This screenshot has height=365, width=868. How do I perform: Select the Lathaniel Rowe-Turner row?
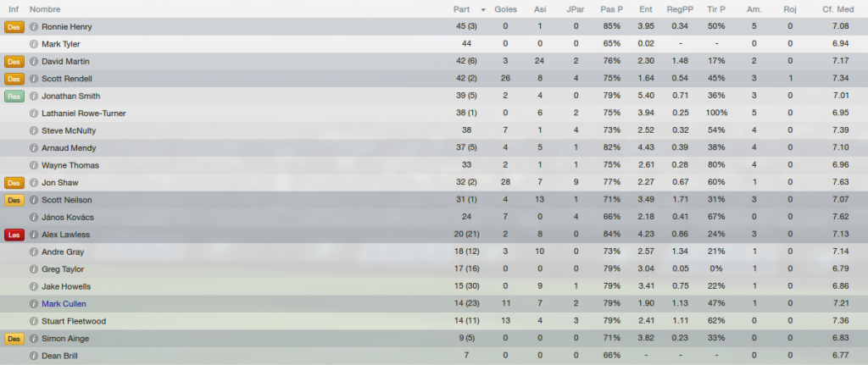[434, 113]
